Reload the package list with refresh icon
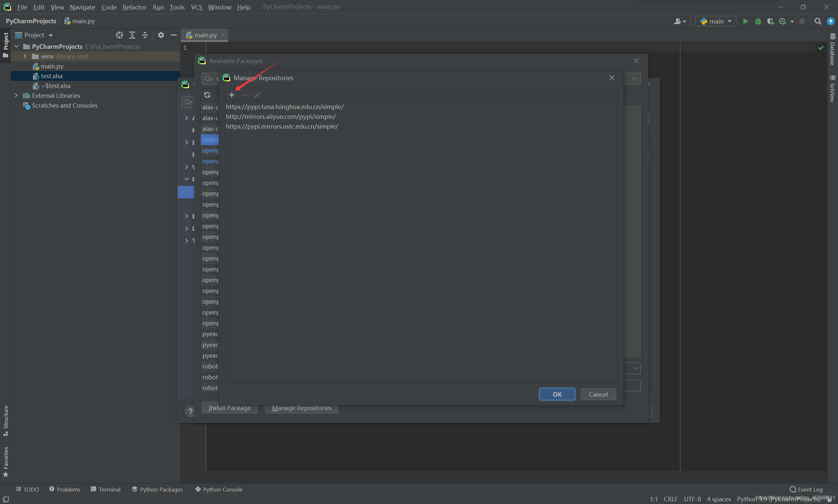Image resolution: width=838 pixels, height=504 pixels. click(207, 95)
